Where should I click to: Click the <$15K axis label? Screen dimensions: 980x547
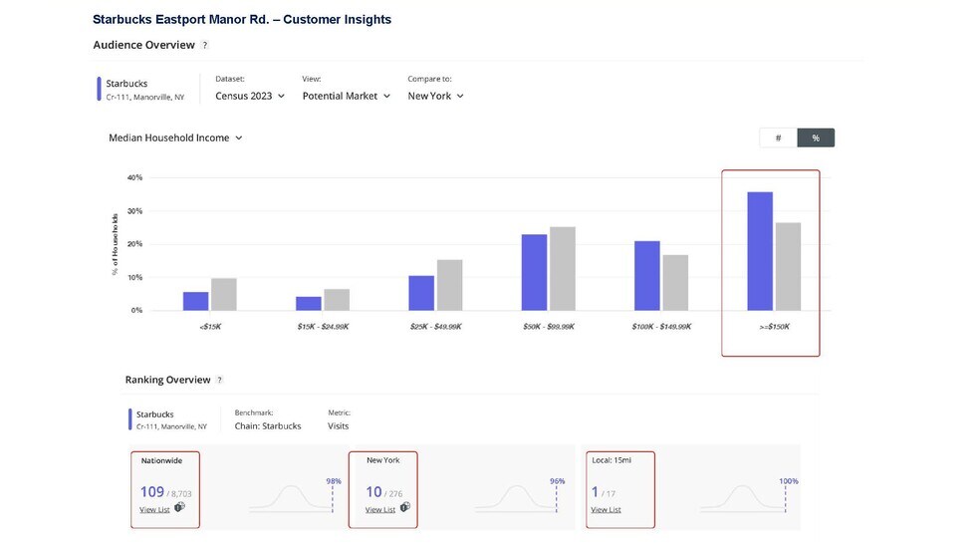(210, 327)
